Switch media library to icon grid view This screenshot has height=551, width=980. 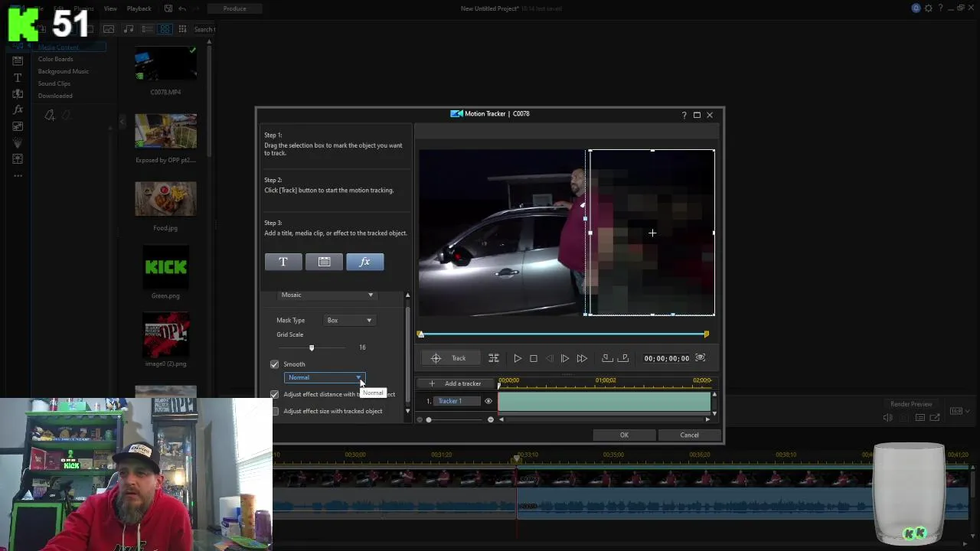[x=165, y=29]
